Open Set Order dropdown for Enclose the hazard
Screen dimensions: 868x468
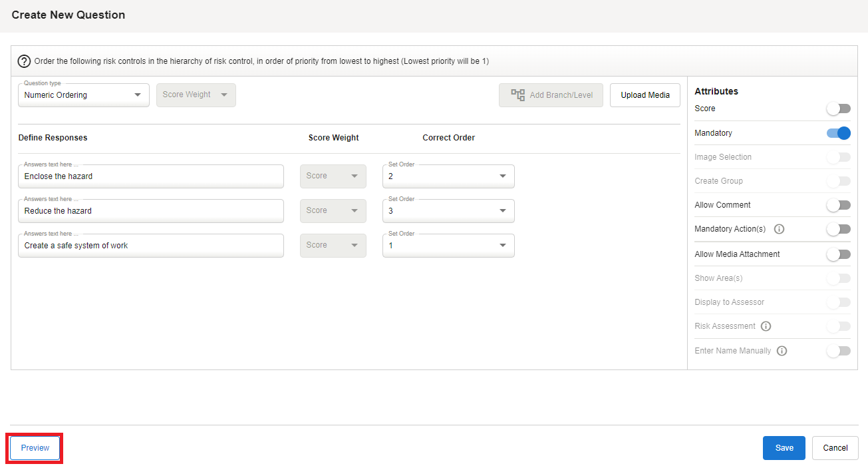tap(448, 176)
